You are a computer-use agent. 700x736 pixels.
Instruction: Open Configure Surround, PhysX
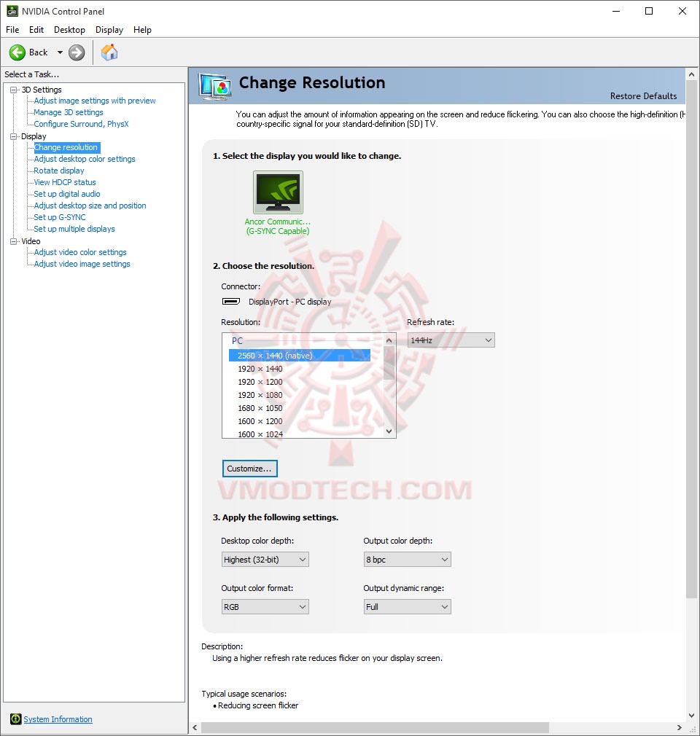click(x=81, y=124)
